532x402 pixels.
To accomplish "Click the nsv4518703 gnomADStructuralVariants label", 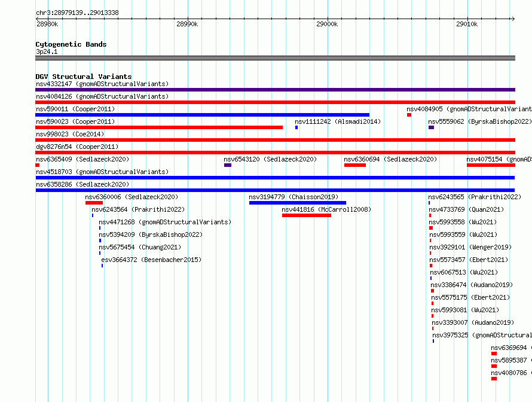I will point(102,172).
